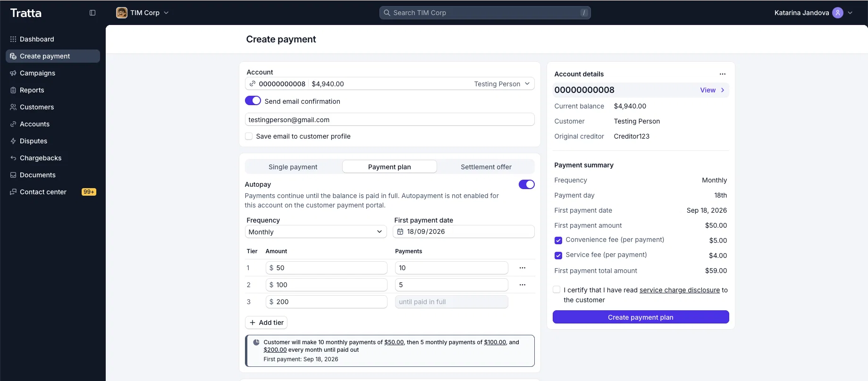Click the tier 3 amount field

pos(327,302)
